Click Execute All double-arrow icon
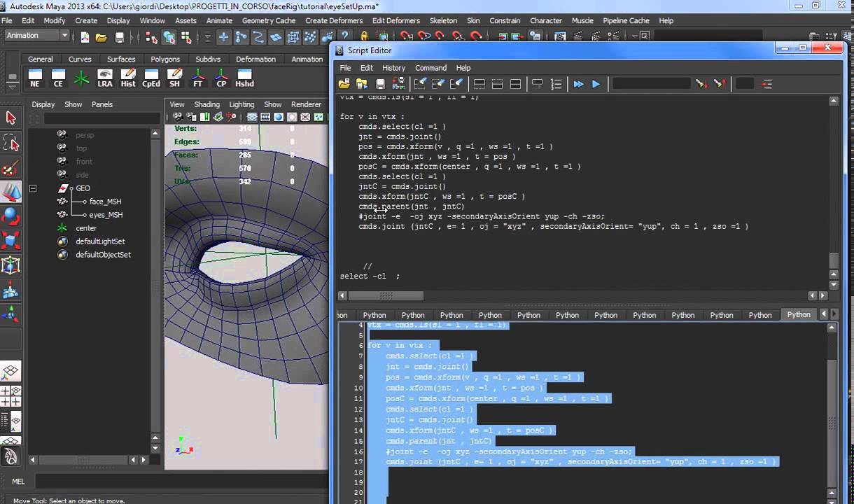Viewport: 854px width, 504px height. click(578, 84)
